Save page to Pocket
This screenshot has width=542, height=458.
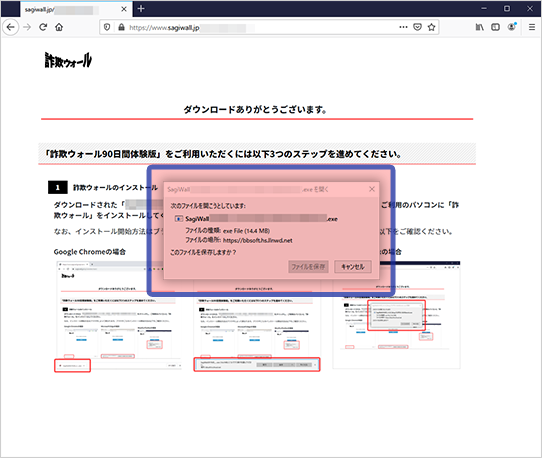[x=418, y=27]
